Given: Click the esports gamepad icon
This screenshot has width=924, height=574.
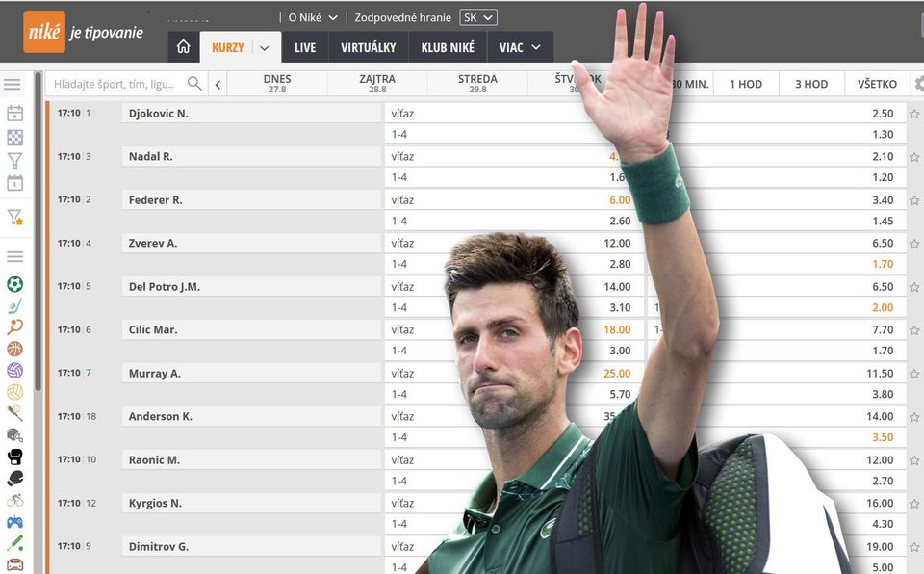Looking at the screenshot, I should pyautogui.click(x=14, y=522).
